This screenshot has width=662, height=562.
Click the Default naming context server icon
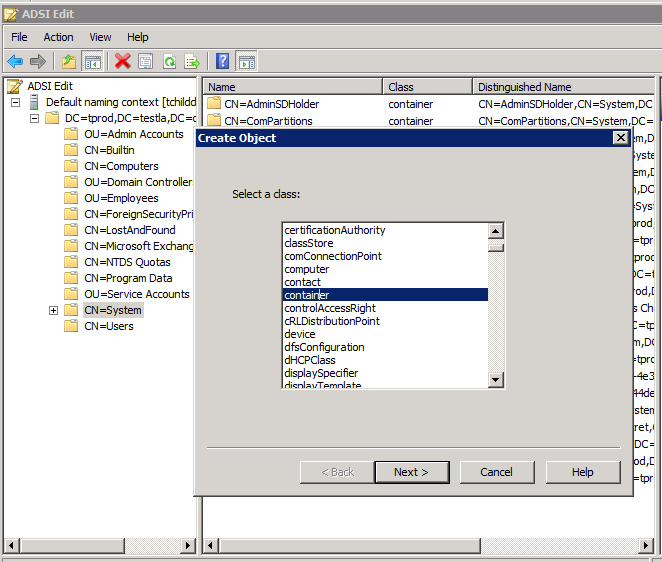click(x=34, y=102)
